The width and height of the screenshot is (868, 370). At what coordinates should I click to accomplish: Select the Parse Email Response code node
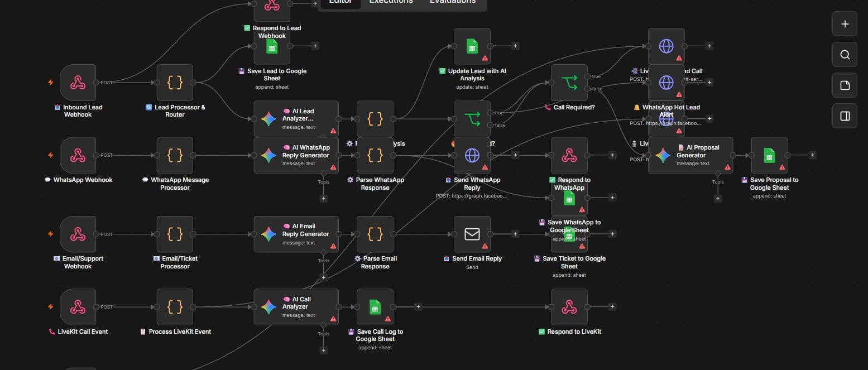pyautogui.click(x=375, y=234)
